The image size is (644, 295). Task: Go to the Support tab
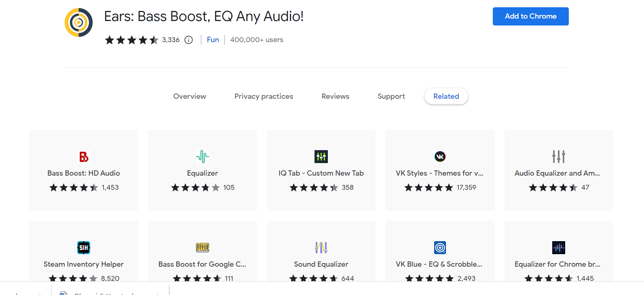tap(391, 96)
